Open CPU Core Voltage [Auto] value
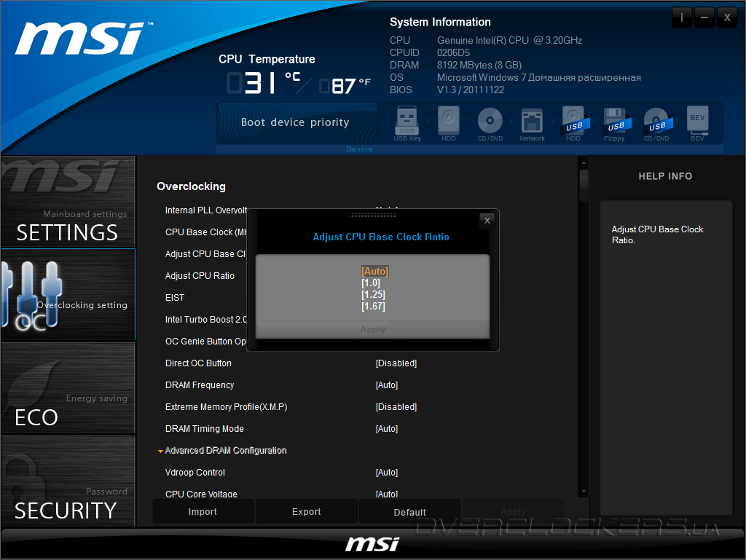Image resolution: width=746 pixels, height=560 pixels. (x=386, y=494)
